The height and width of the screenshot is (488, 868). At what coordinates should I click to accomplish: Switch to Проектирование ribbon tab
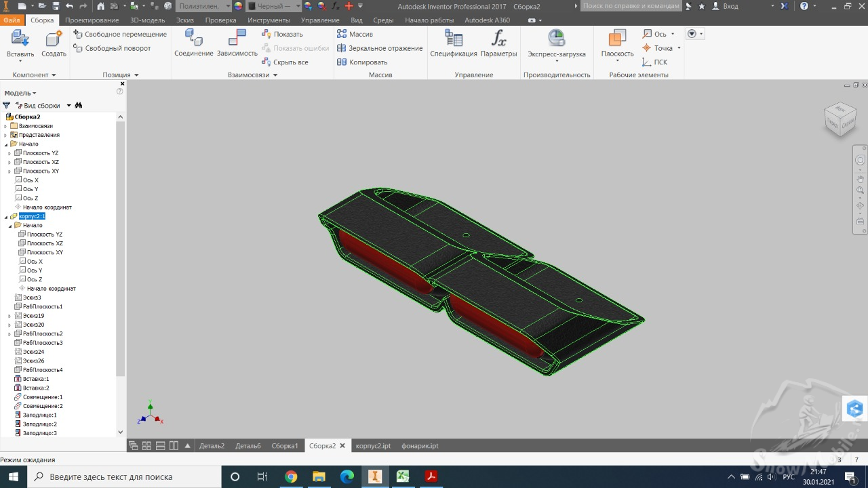[92, 20]
